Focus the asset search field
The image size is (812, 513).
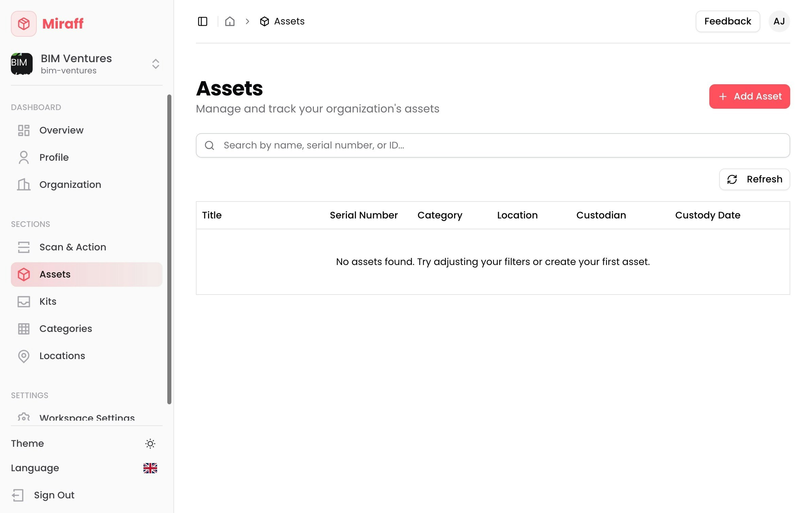pyautogui.click(x=492, y=145)
